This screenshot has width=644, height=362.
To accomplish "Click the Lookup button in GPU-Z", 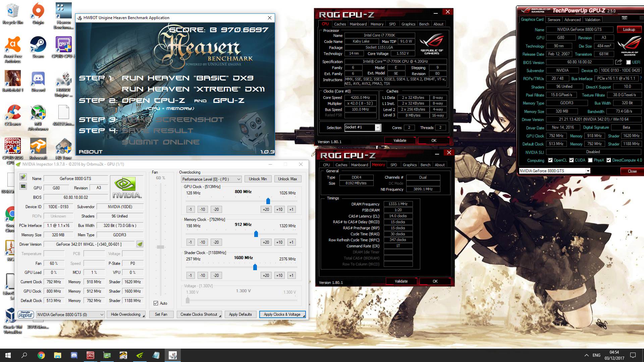I will (x=629, y=29).
